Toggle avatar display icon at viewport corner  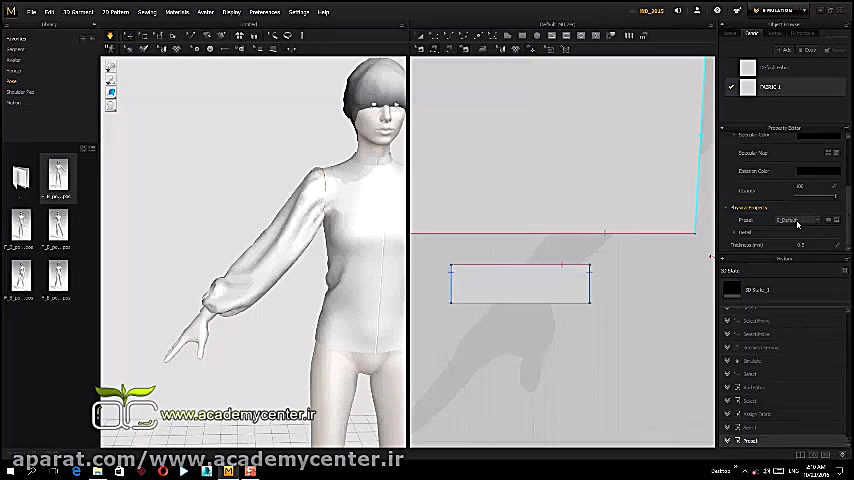(x=111, y=80)
